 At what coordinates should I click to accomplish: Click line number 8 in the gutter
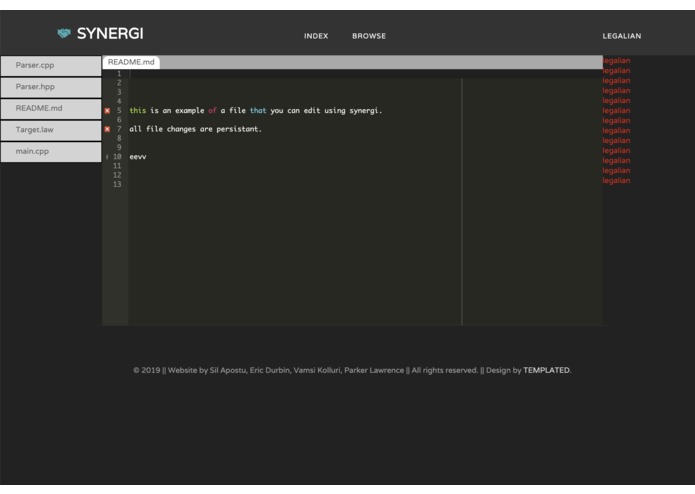click(x=119, y=138)
